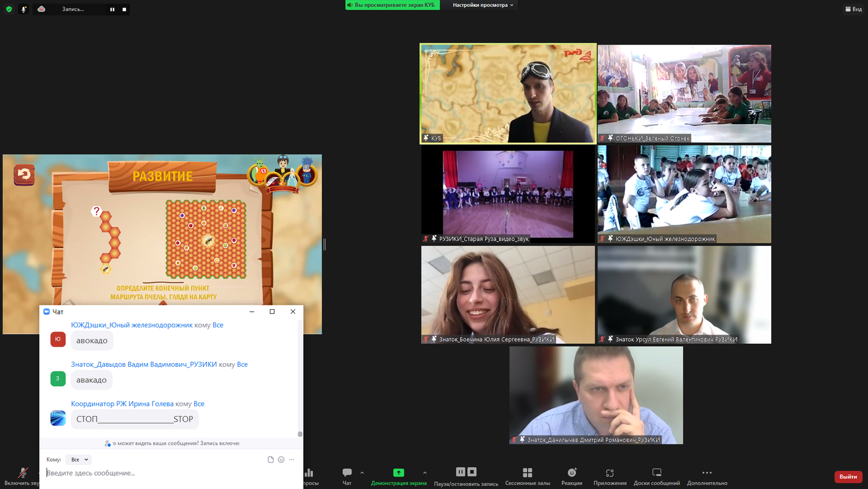868x489 pixels.
Task: Open the Chat panel from the toolbar
Action: point(347,473)
